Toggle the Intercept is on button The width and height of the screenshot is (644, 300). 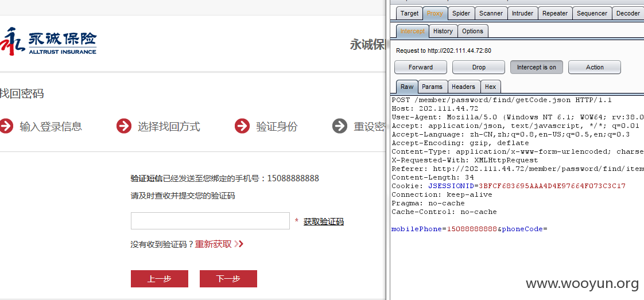(537, 67)
